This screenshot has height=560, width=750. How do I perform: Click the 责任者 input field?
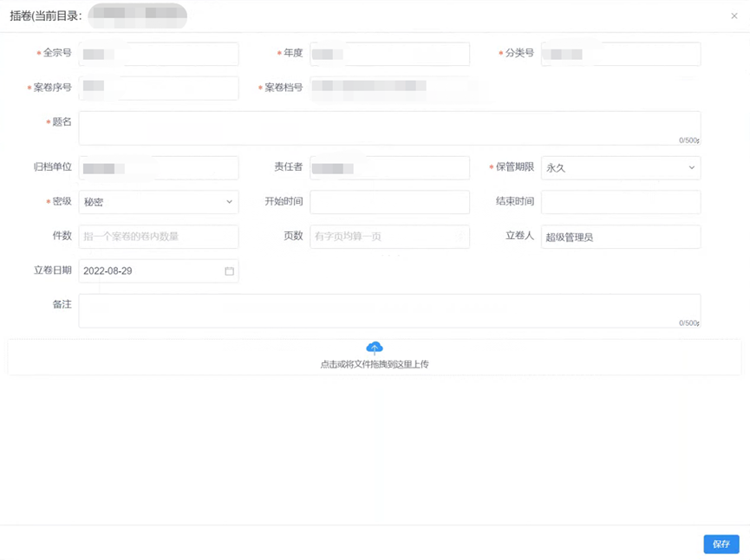(x=389, y=167)
